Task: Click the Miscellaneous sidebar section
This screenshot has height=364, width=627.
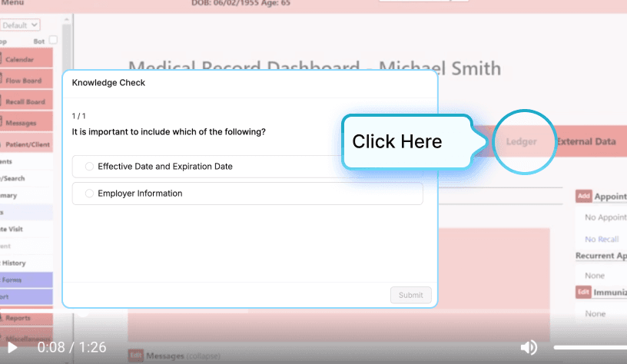Action: click(x=26, y=338)
